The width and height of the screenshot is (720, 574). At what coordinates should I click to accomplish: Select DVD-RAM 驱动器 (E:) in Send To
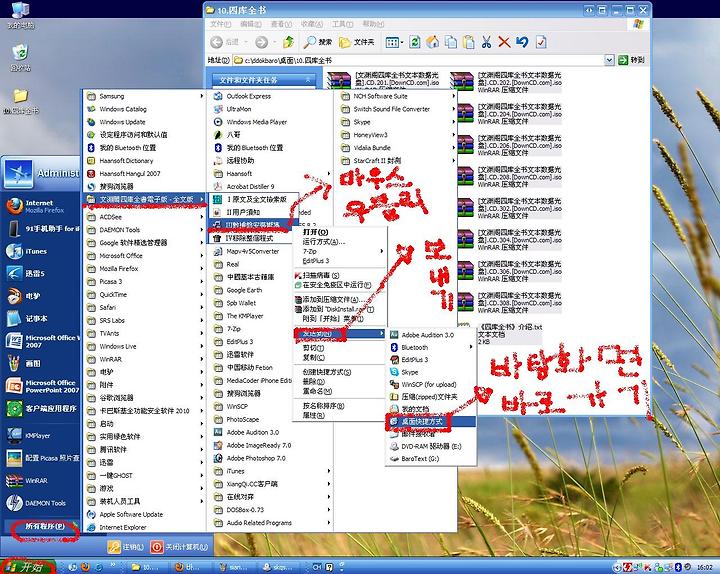coord(431,446)
